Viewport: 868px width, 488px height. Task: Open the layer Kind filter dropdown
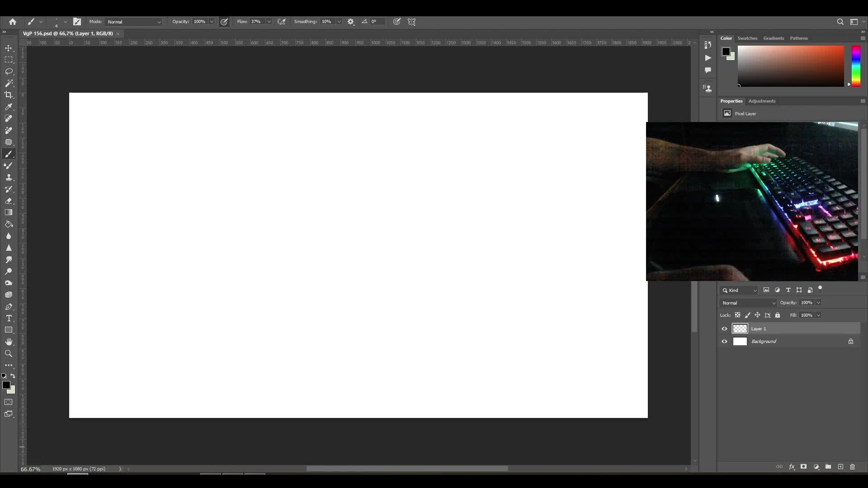click(740, 290)
